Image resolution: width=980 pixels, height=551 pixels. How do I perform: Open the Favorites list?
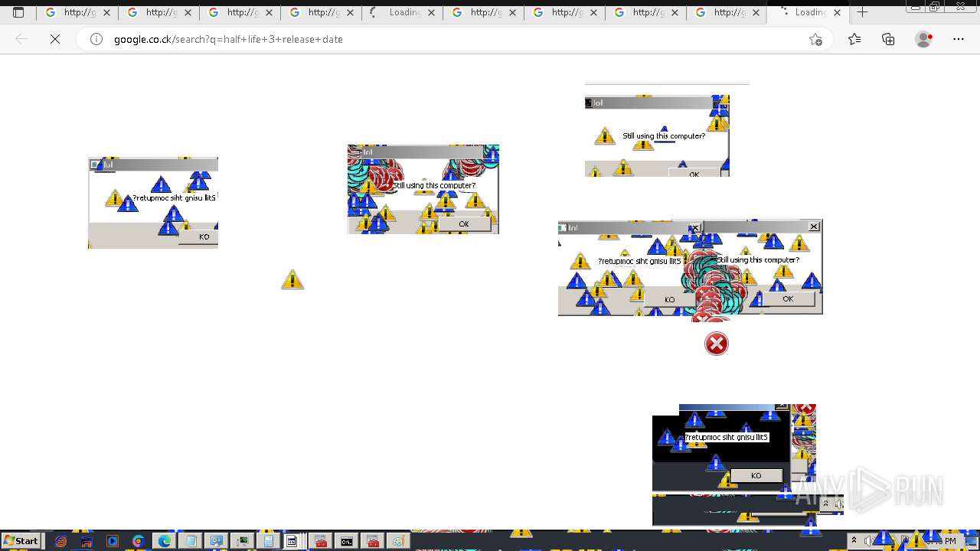(854, 39)
